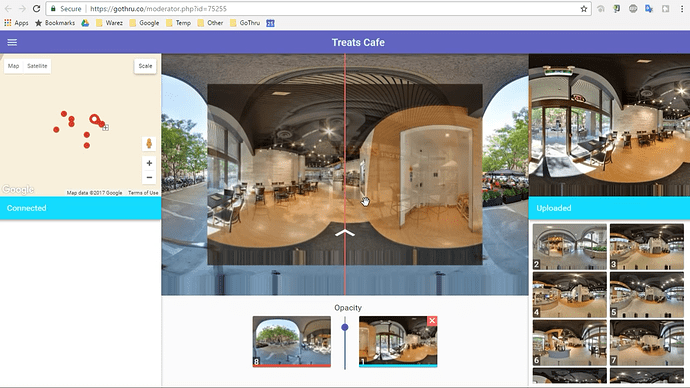Click the Scale button on map
This screenshot has height=388, width=690.
145,66
